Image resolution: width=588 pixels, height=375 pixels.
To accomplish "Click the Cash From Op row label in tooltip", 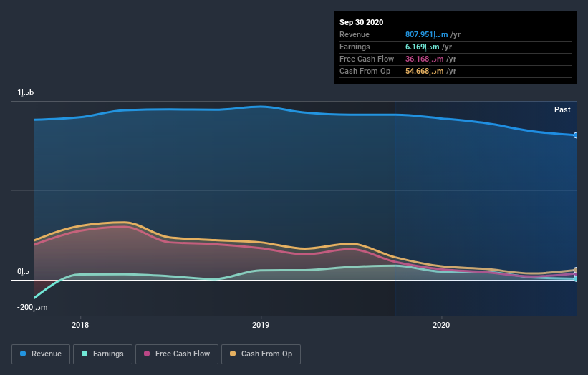I will coord(365,71).
